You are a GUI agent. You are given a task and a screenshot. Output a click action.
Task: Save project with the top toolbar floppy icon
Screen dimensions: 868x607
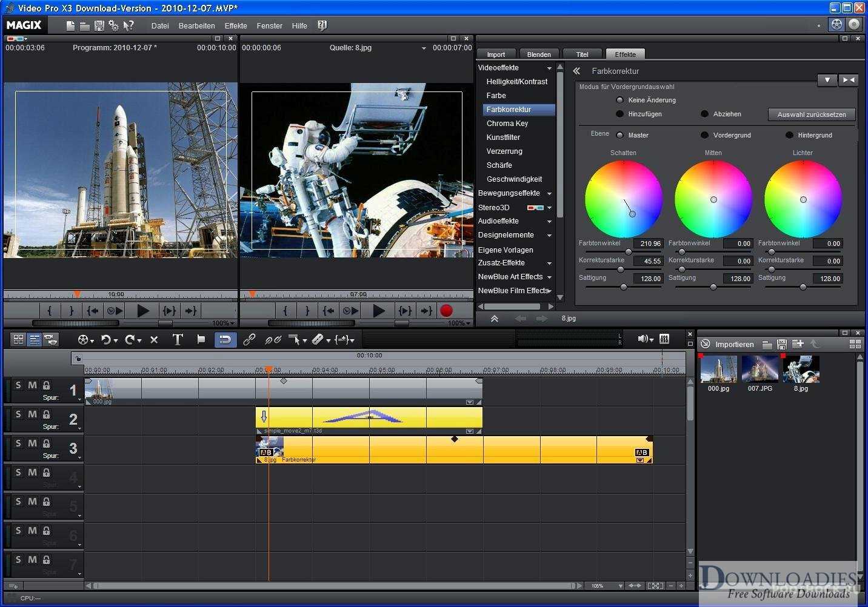99,25
